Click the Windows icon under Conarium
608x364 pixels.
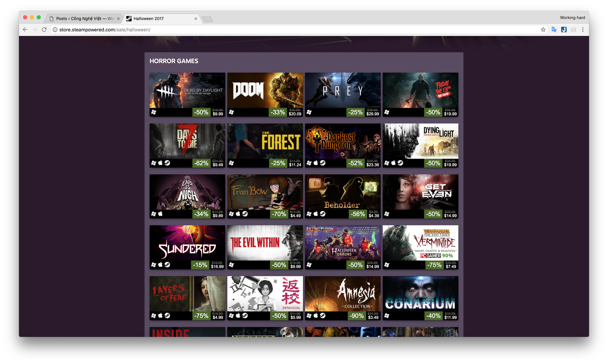pos(387,316)
